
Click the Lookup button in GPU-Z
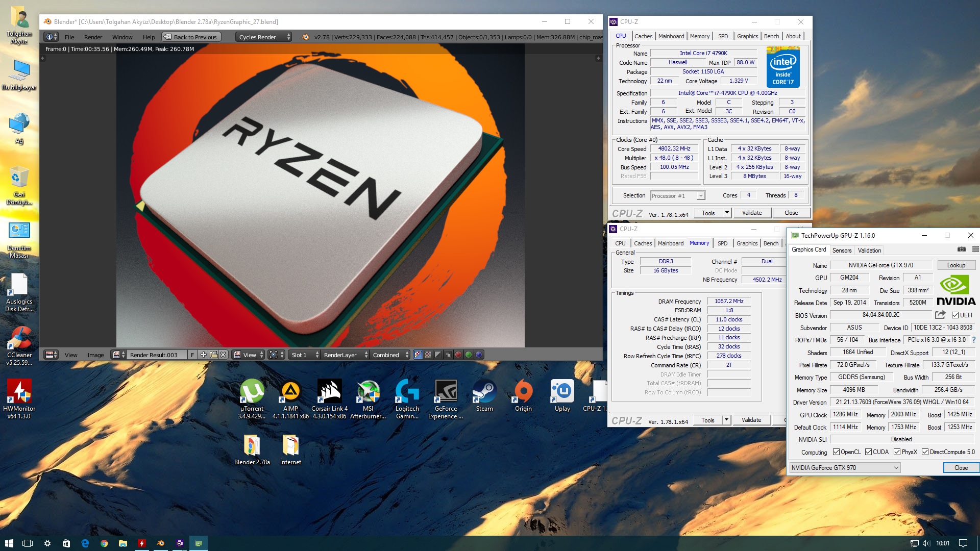pos(956,265)
